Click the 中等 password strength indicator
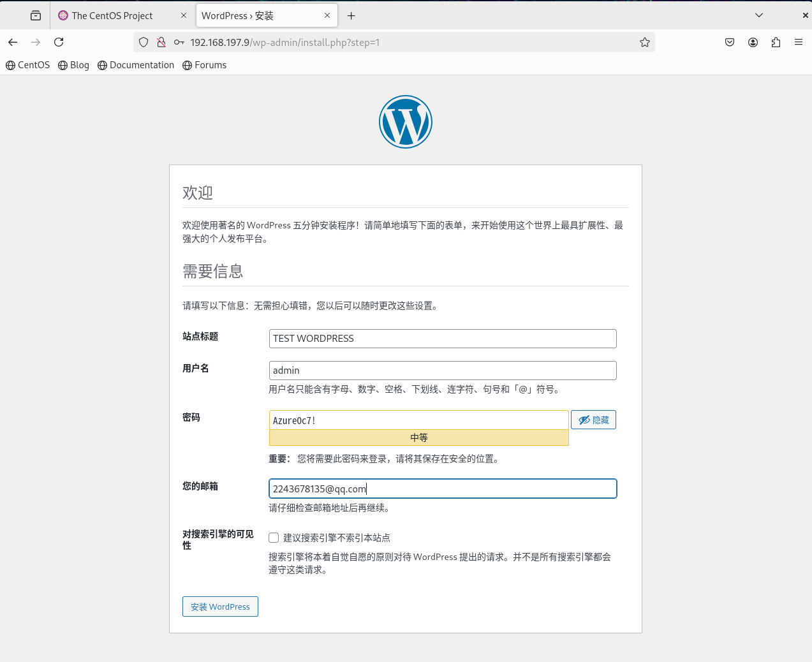The height and width of the screenshot is (662, 812). click(418, 438)
